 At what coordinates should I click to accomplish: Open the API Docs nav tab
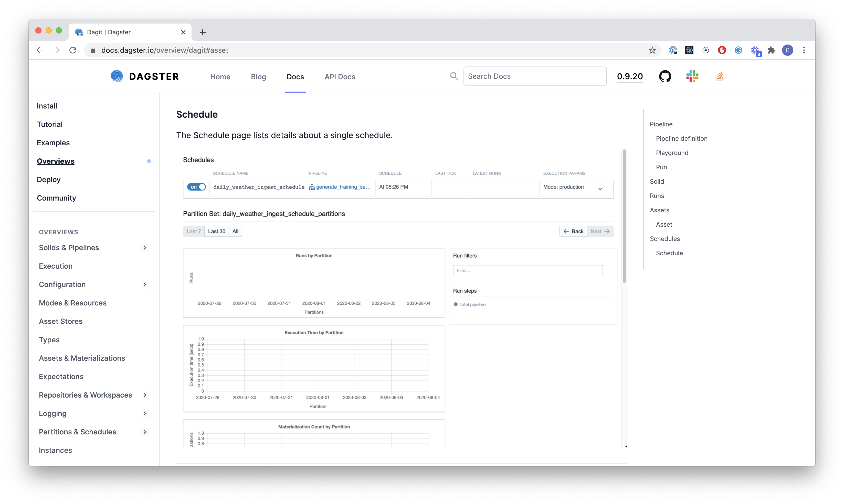point(340,77)
